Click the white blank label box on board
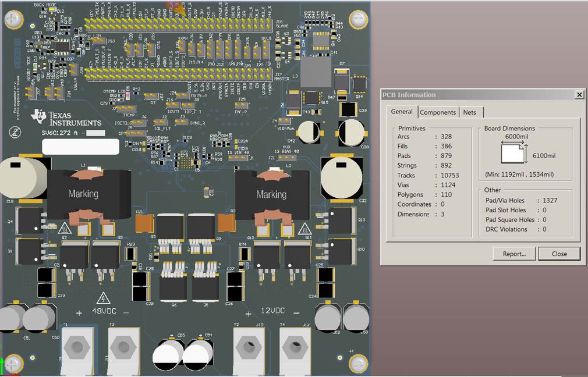Screen dimensions: 588x377 (x=80, y=147)
